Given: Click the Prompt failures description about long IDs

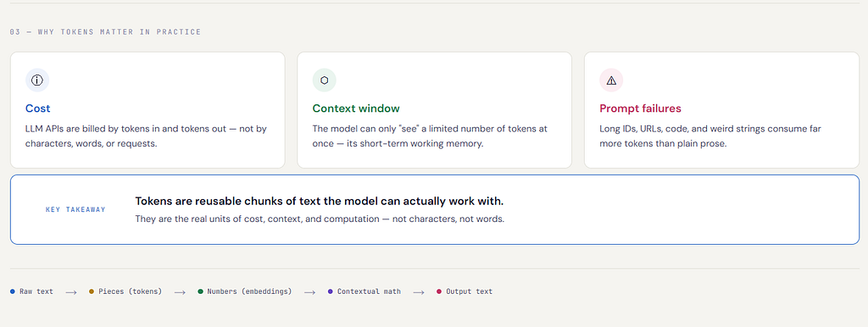Looking at the screenshot, I should [710, 136].
